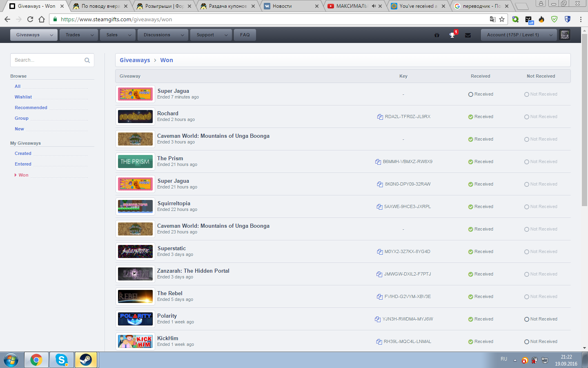This screenshot has width=588, height=368.
Task: Open the Polarity game thumbnail
Action: pyautogui.click(x=135, y=319)
